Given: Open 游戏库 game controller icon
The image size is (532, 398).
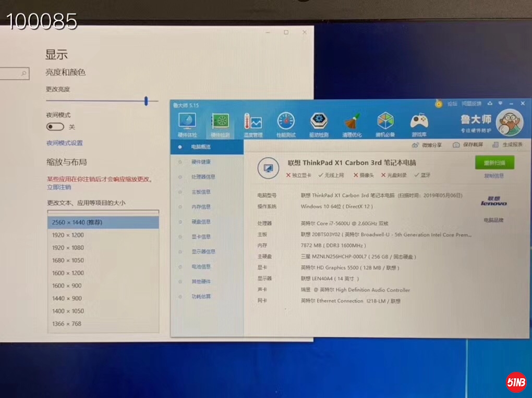Looking at the screenshot, I should click(419, 125).
